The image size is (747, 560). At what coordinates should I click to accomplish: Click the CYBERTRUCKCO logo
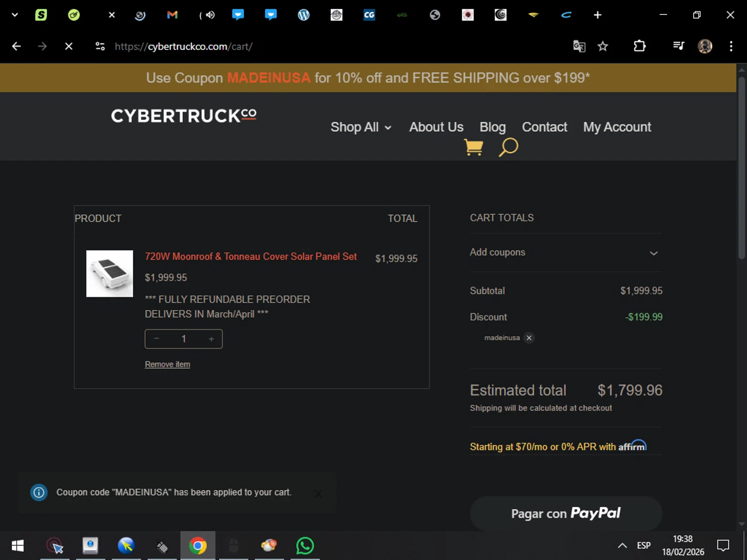[184, 115]
